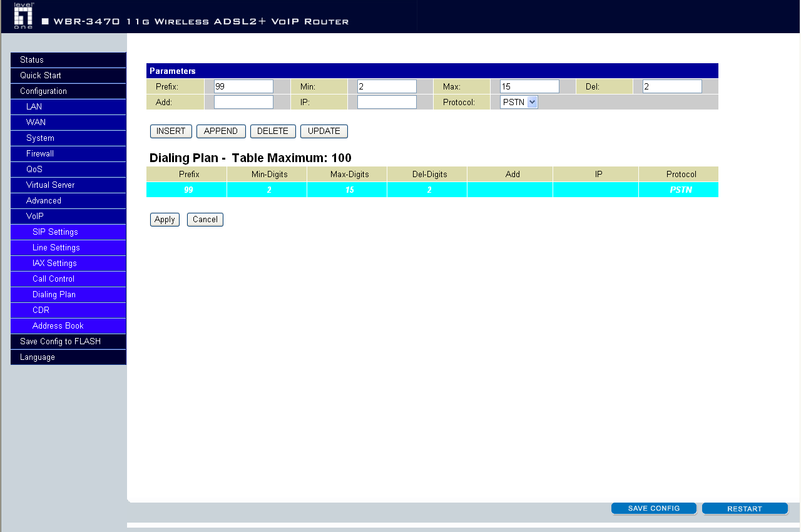Image resolution: width=801 pixels, height=532 pixels.
Task: Open IAX Settings page
Action: click(68, 263)
